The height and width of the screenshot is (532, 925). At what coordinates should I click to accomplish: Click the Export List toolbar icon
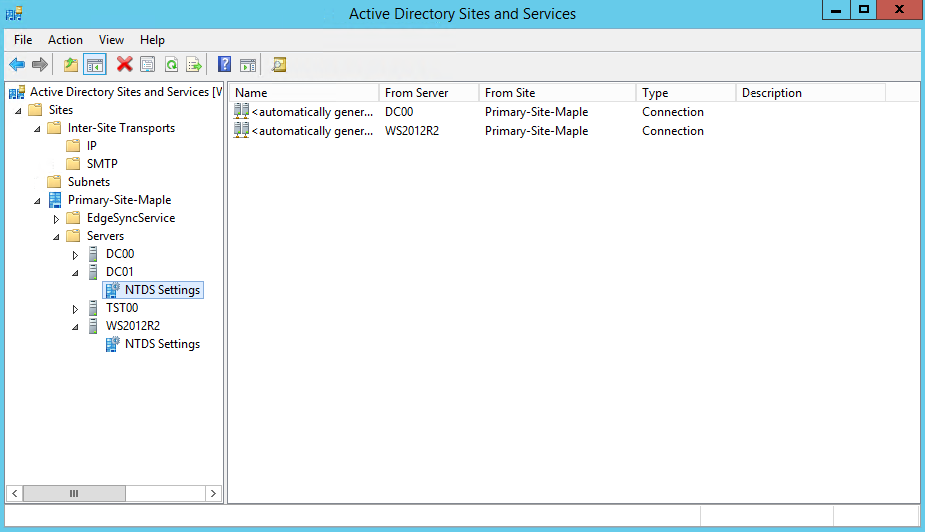194,65
